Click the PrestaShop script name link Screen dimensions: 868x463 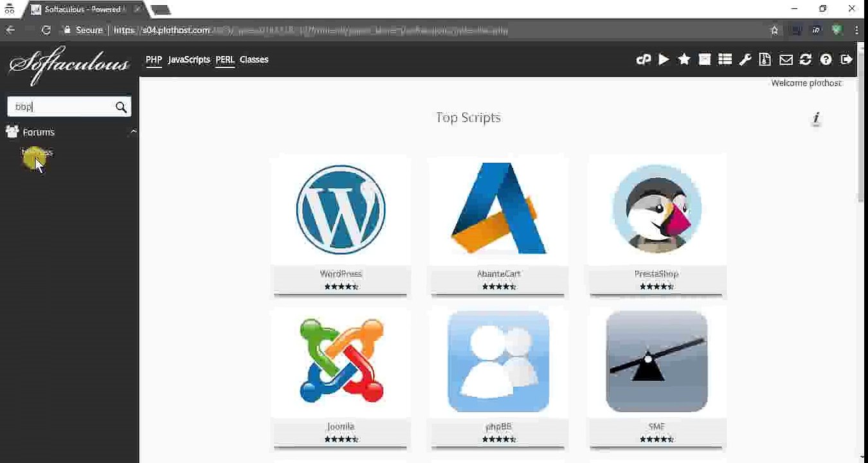[656, 274]
